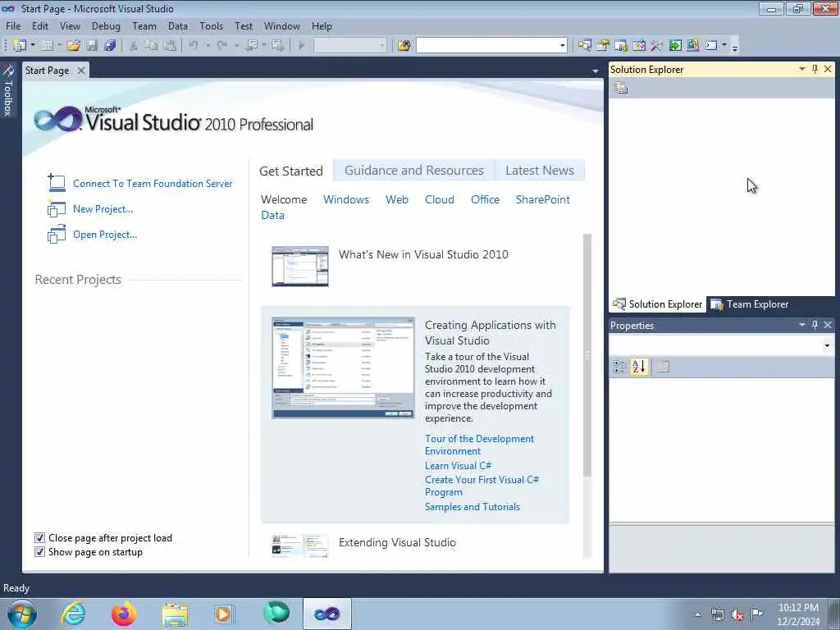Switch to Guidance and Resources tab

pos(414,171)
